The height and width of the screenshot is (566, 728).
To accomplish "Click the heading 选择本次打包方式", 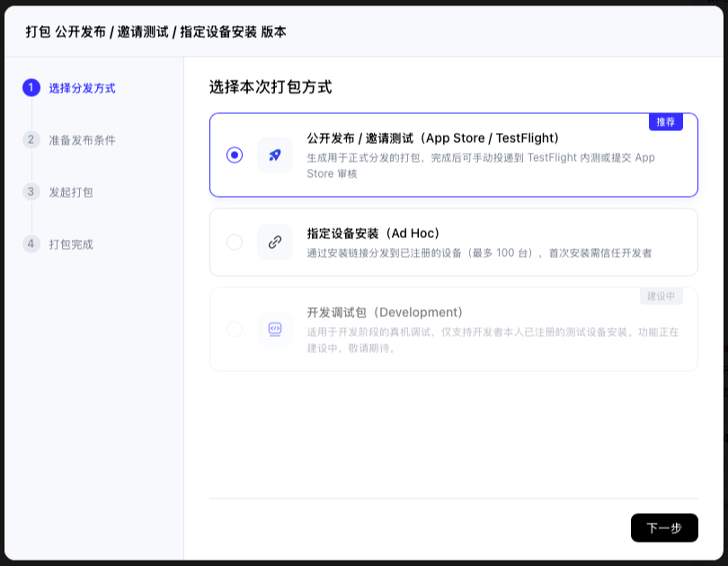I will 271,87.
